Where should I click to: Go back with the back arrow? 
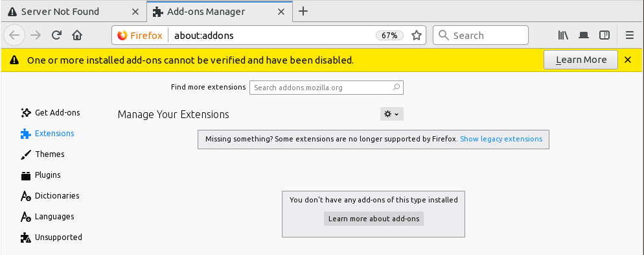click(14, 36)
